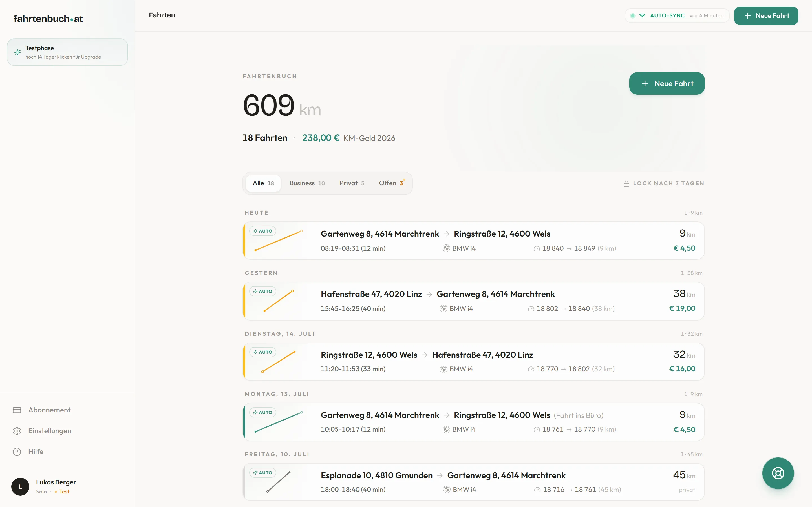The height and width of the screenshot is (507, 812).
Task: Switch to the Business filter tab
Action: [x=307, y=183]
